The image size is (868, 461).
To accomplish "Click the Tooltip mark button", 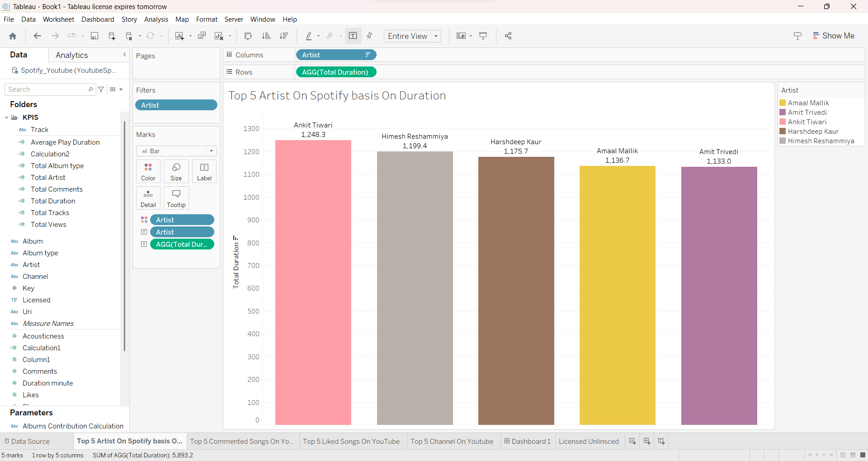I will [176, 198].
